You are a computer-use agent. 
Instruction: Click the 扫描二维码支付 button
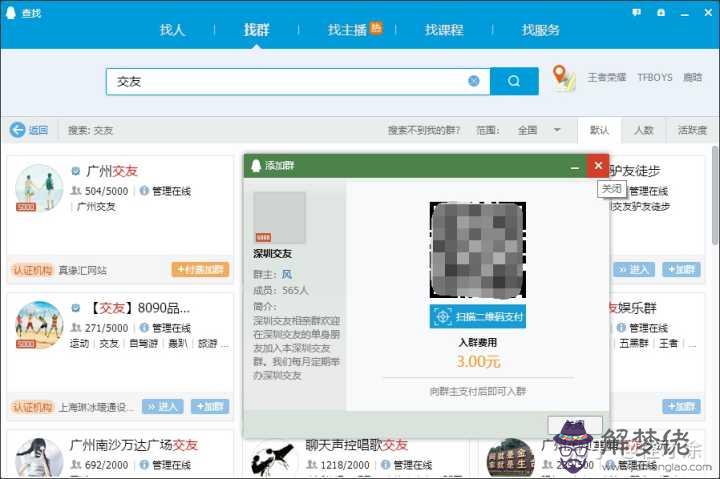click(x=478, y=316)
